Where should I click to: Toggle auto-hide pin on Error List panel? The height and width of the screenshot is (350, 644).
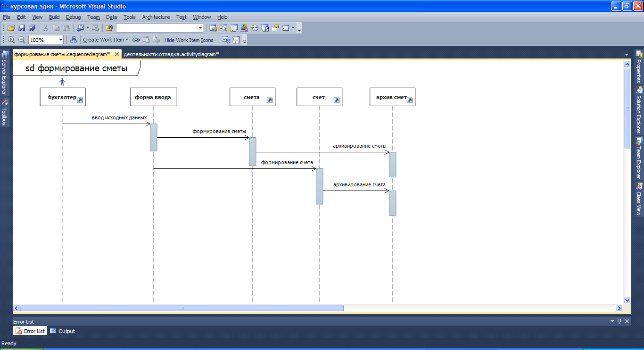pos(619,321)
